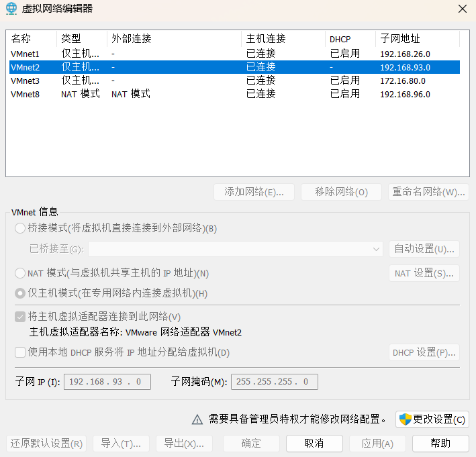The height and width of the screenshot is (457, 476).
Task: Click 已启用 DHCP cell of VMnet3
Action: pyautogui.click(x=345, y=81)
